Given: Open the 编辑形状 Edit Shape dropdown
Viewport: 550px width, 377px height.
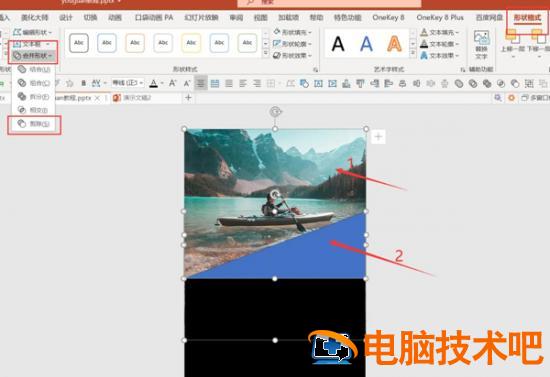Looking at the screenshot, I should pos(32,32).
